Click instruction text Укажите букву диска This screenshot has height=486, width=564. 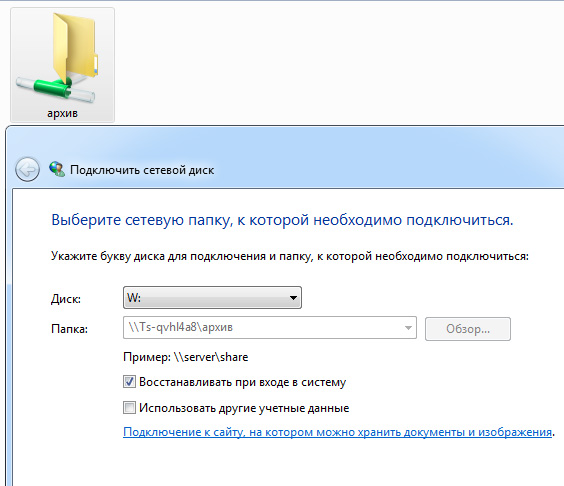click(x=290, y=256)
